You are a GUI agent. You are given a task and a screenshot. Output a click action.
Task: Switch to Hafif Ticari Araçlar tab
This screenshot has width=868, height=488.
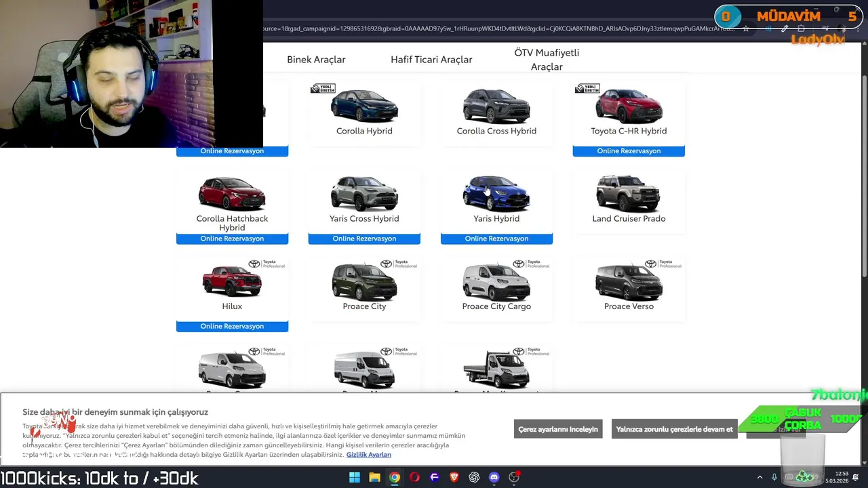[x=431, y=60]
